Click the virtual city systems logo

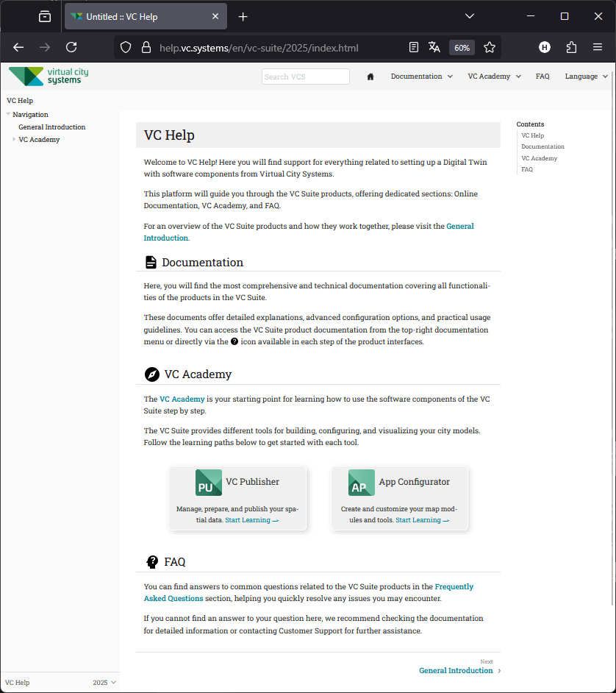48,76
